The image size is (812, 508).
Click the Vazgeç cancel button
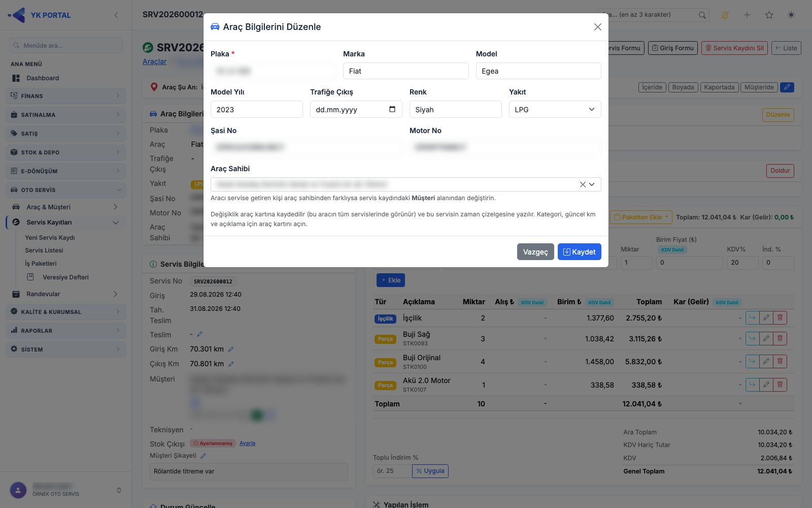coord(535,252)
